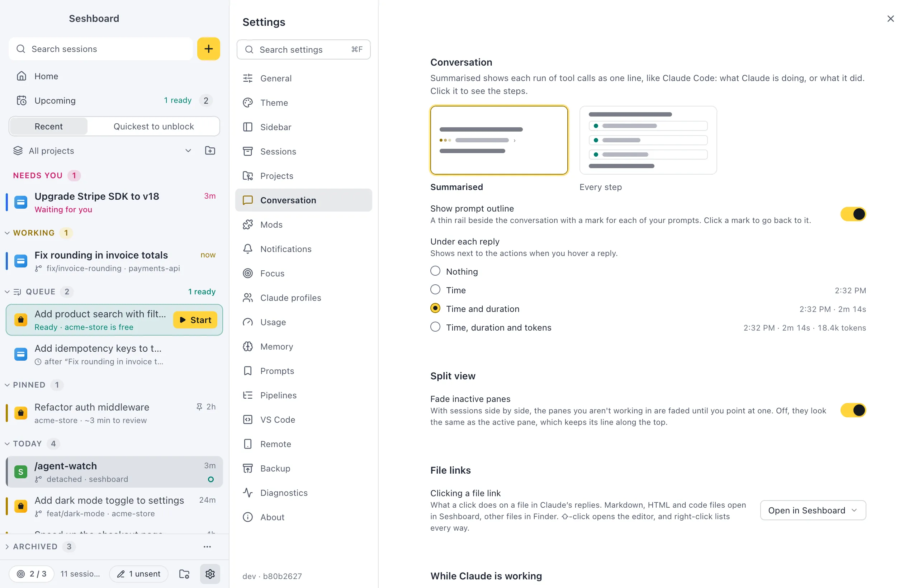
Task: Select the Nothing radio option
Action: (435, 271)
